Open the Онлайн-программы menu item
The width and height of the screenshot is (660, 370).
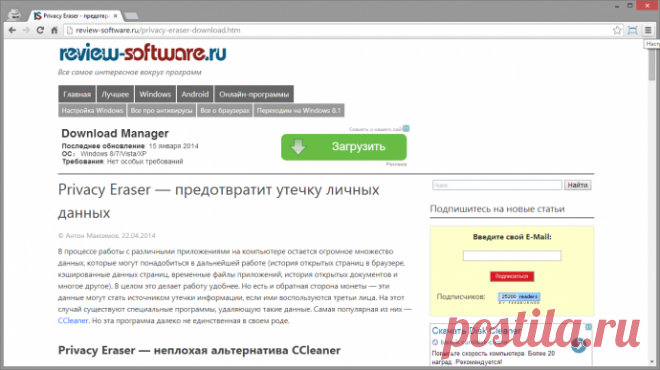254,94
